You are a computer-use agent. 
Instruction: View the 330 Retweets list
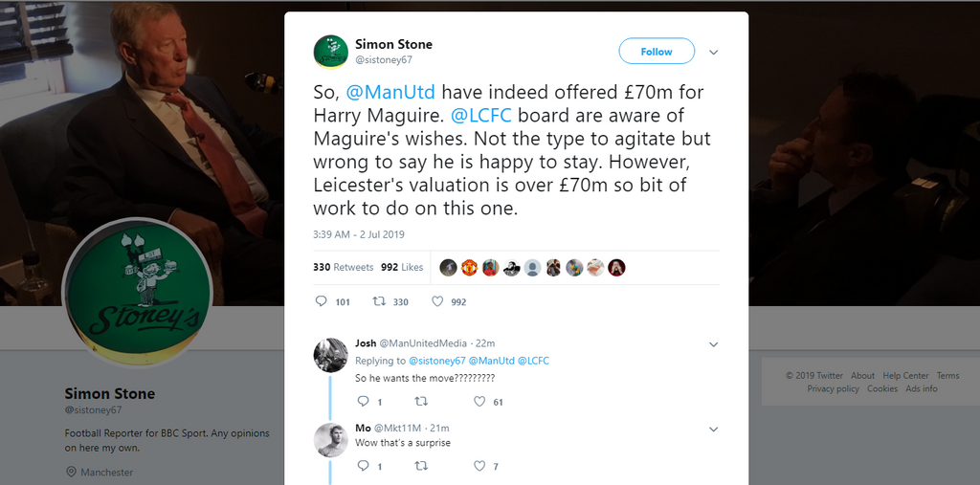343,267
